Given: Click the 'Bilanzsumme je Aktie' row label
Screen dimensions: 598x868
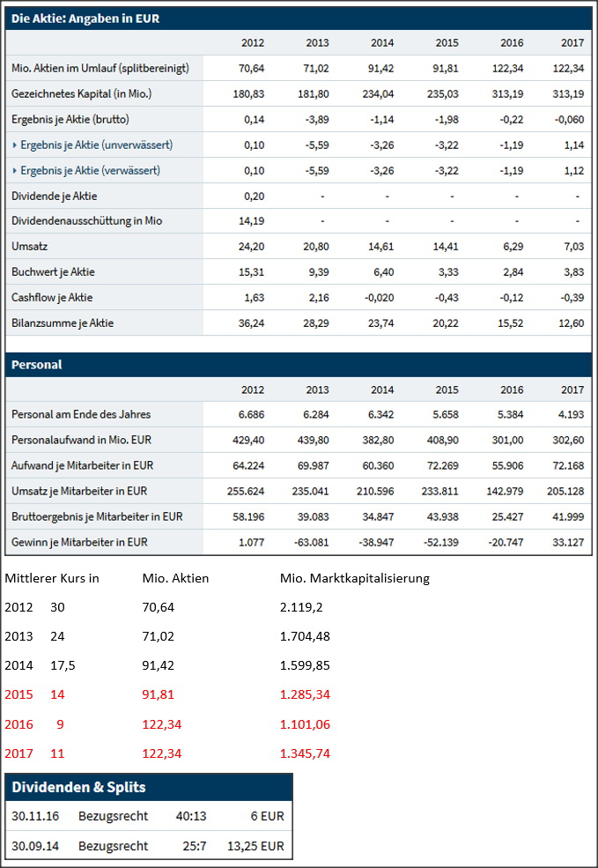Looking at the screenshot, I should 63,323.
